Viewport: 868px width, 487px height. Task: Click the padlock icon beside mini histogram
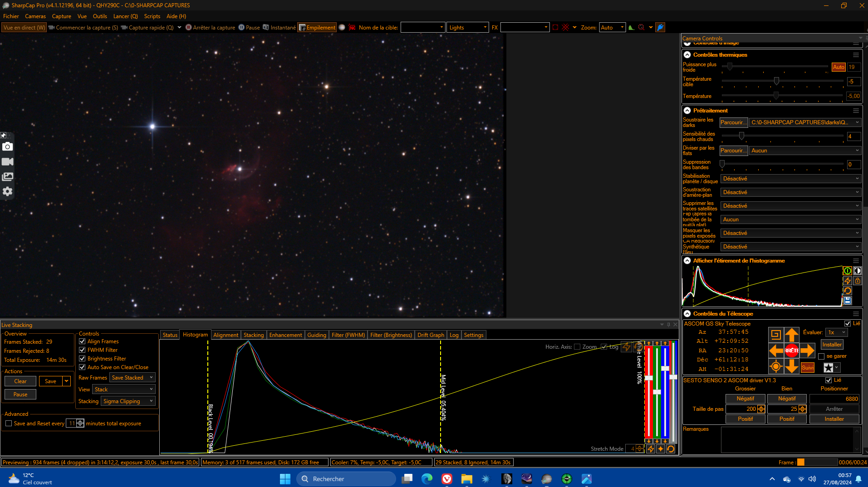(857, 281)
